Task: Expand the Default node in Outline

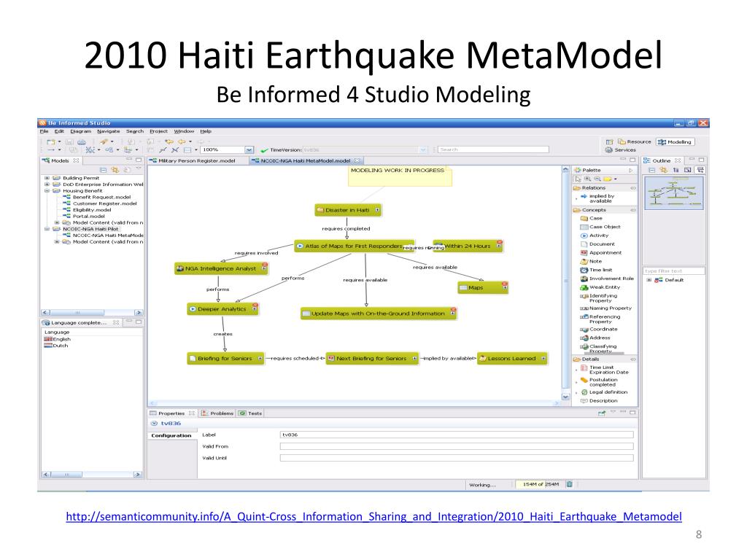Action: [x=649, y=280]
